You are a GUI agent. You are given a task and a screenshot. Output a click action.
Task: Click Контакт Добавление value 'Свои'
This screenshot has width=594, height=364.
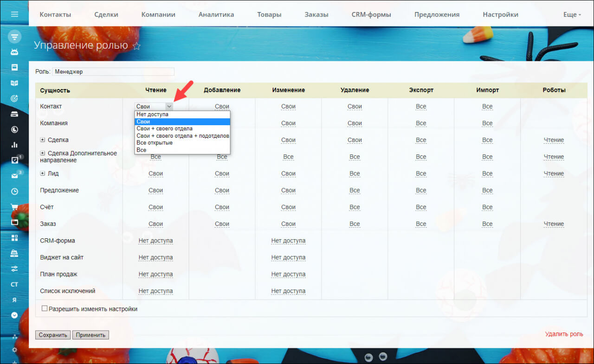click(x=222, y=106)
